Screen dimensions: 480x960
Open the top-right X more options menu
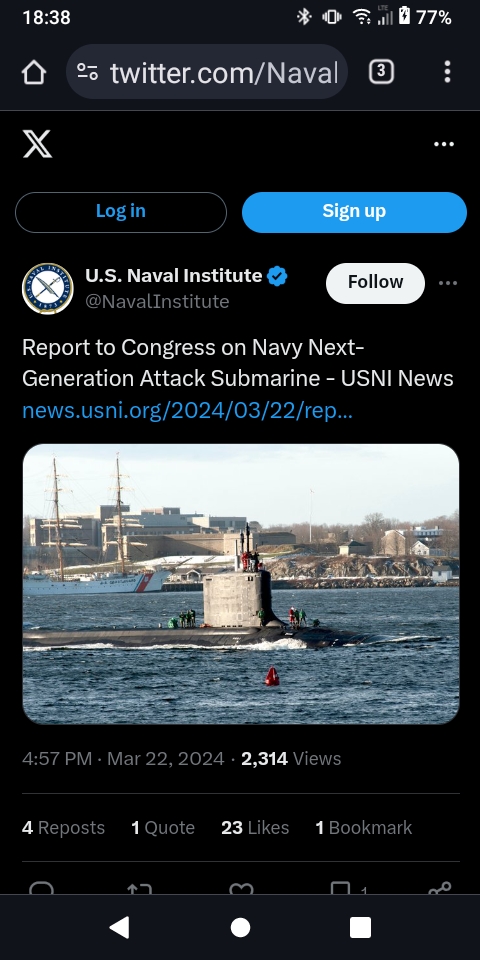(x=444, y=144)
